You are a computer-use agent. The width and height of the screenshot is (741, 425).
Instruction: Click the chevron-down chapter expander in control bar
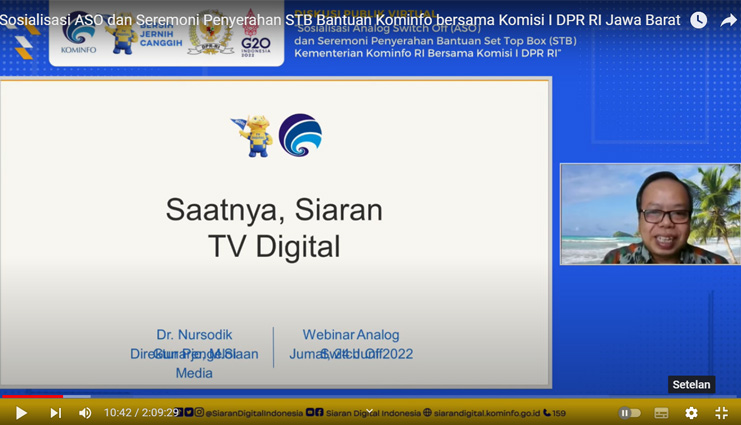tap(370, 412)
